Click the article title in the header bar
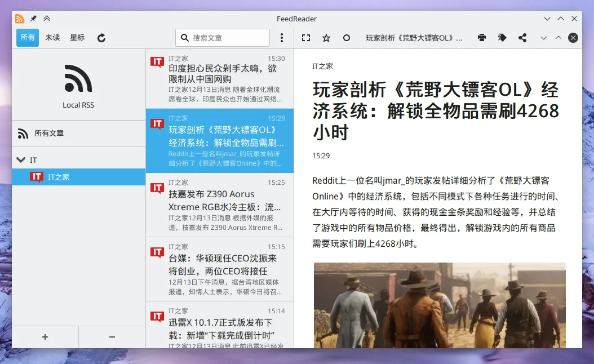 click(414, 38)
